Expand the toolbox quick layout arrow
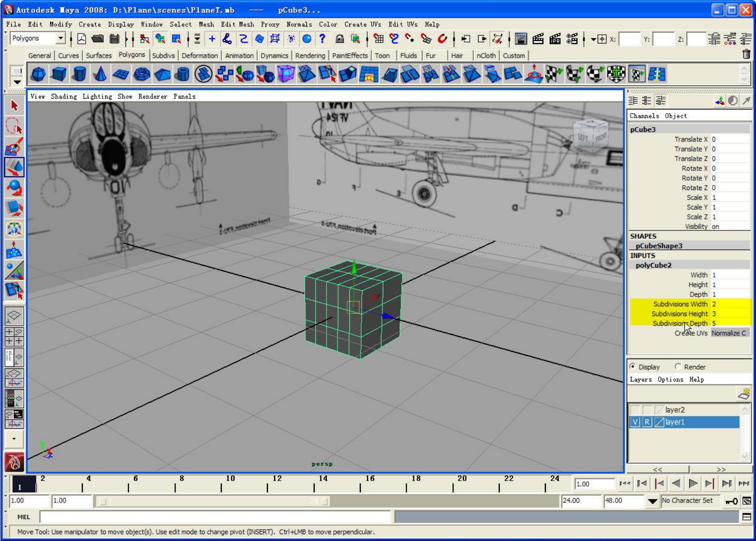 click(x=14, y=439)
